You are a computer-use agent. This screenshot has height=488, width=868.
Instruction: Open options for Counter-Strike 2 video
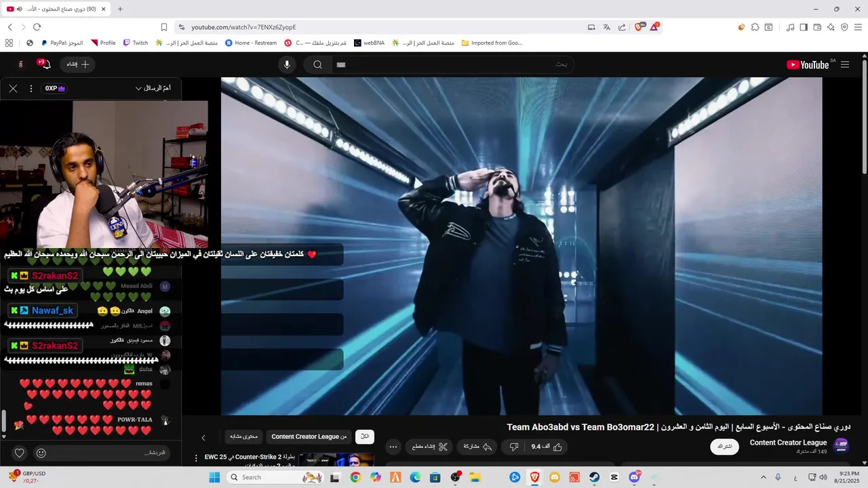(x=197, y=459)
